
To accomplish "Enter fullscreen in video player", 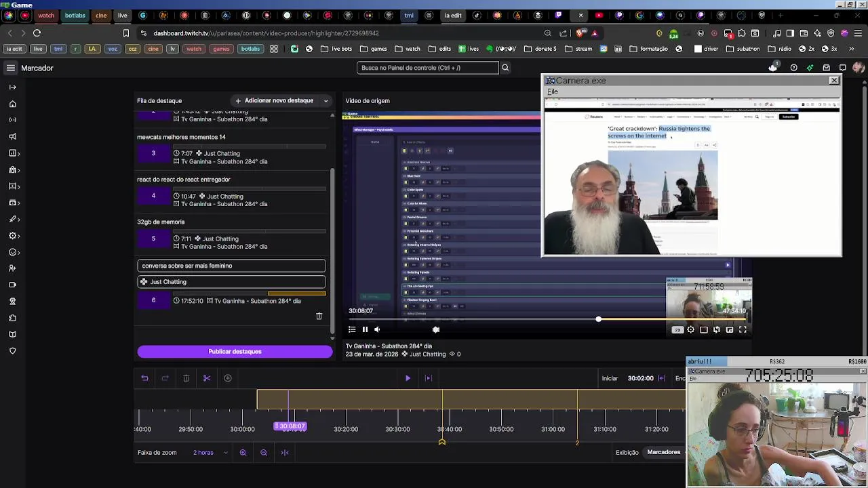I will pyautogui.click(x=743, y=330).
